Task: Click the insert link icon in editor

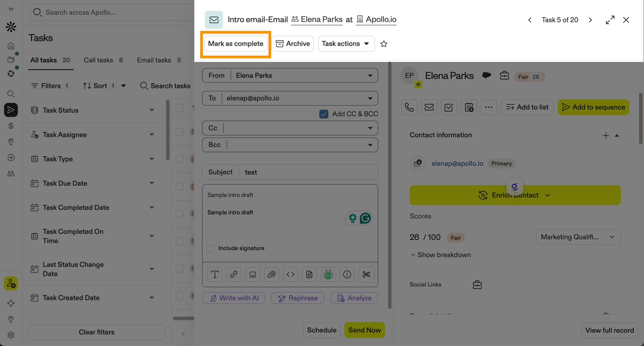Action: click(233, 275)
